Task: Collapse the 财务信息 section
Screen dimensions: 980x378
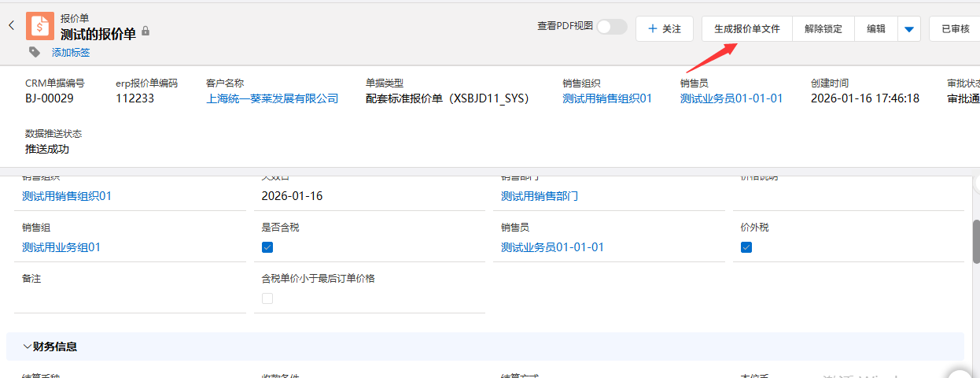Action: point(28,346)
